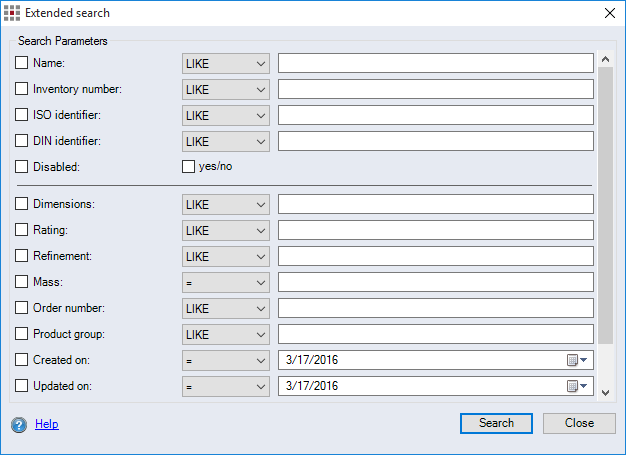This screenshot has width=626, height=455.
Task: Tick the Inventory number checkbox
Action: point(22,89)
